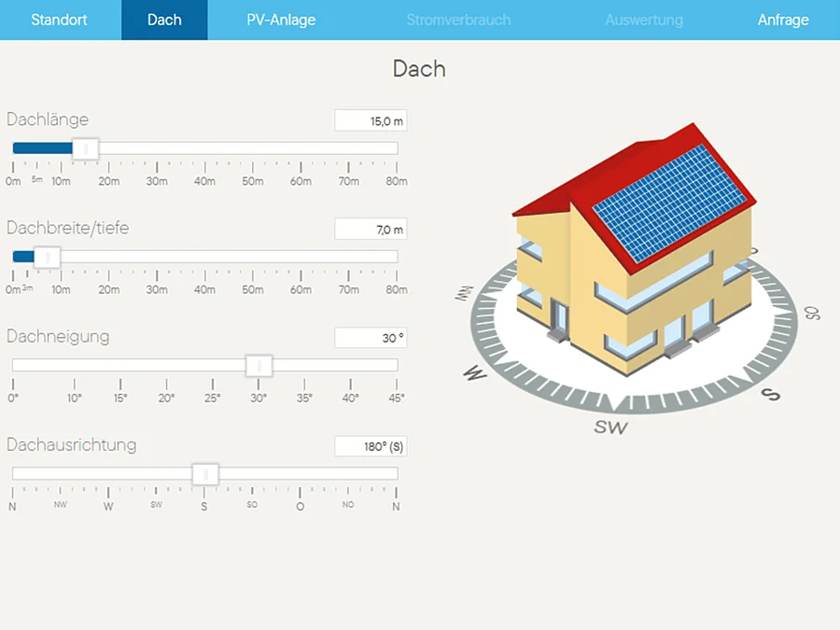Select the Dach tab
The height and width of the screenshot is (630, 840).
click(164, 20)
